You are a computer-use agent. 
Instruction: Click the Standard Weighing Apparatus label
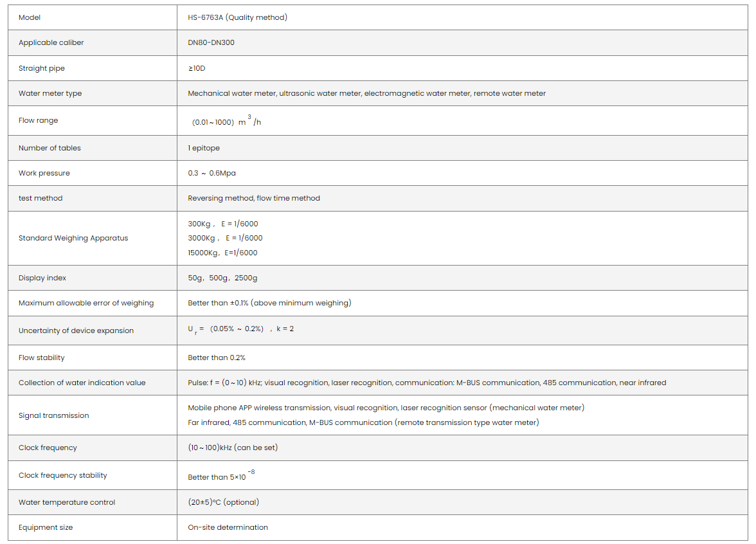[73, 238]
